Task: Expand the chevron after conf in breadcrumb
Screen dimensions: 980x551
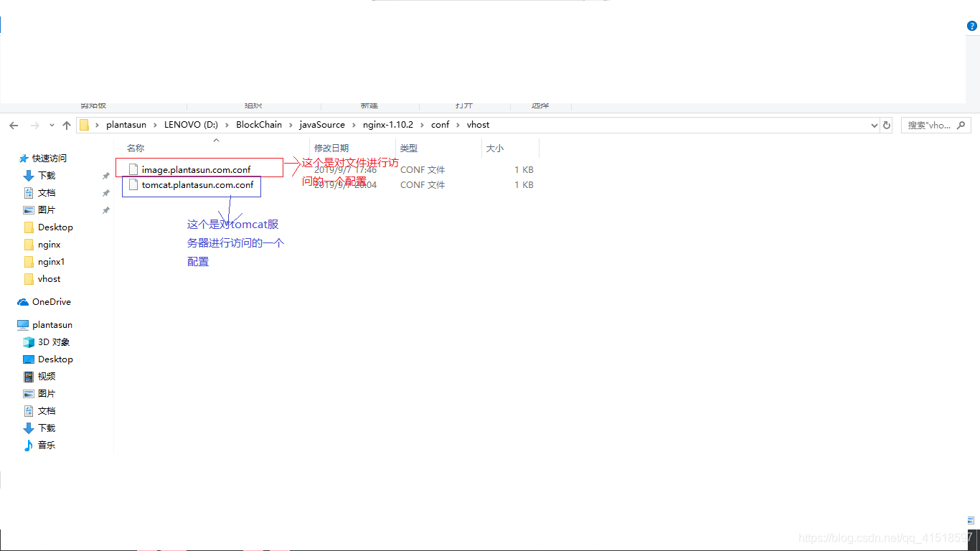Action: click(x=458, y=125)
